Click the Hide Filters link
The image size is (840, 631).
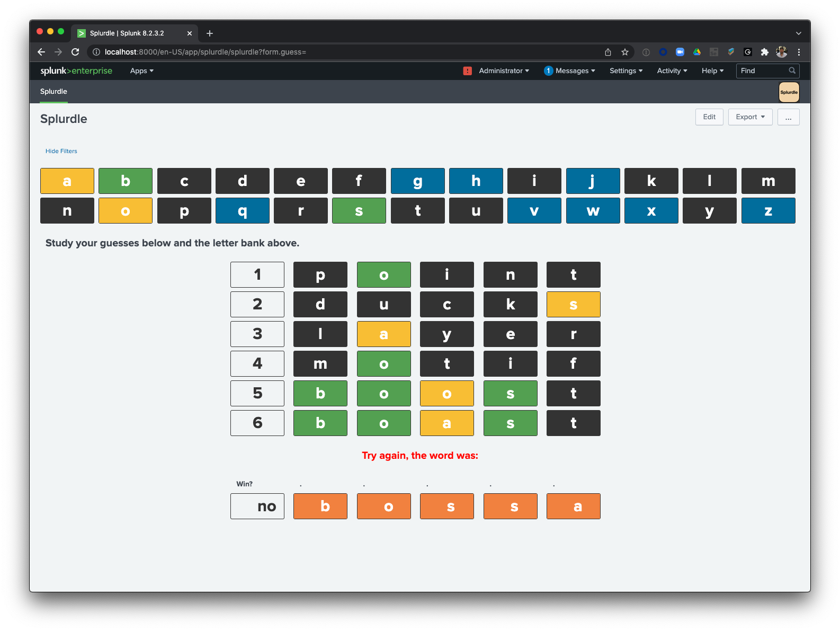pos(61,151)
